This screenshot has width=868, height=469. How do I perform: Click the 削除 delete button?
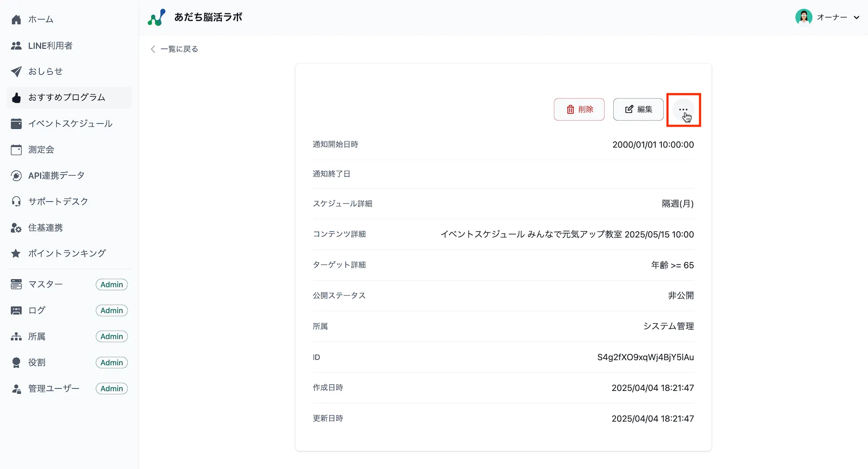tap(579, 109)
